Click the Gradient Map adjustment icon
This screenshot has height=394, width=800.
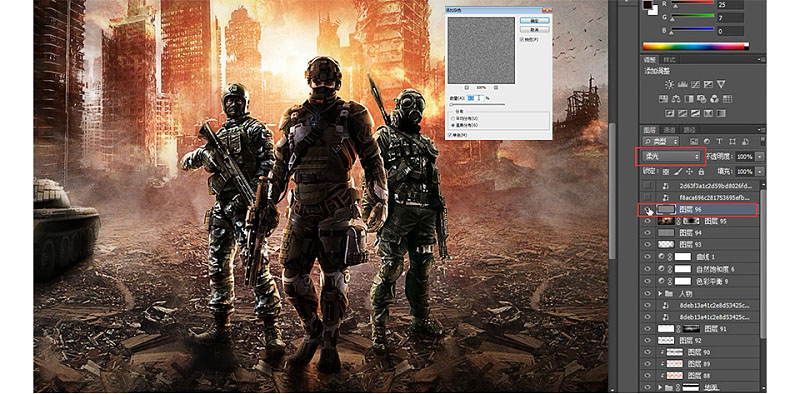[721, 113]
